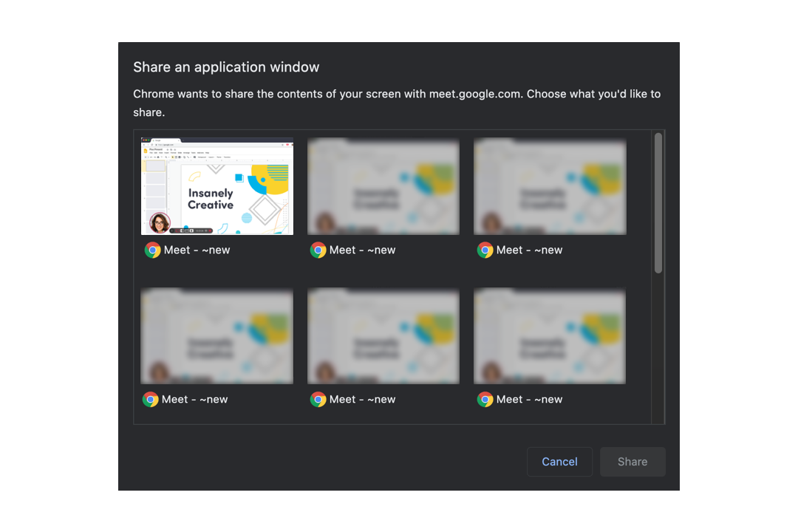The image size is (798, 532).
Task: Click the Chrome icon of the bottom-left window
Action: [x=151, y=399]
